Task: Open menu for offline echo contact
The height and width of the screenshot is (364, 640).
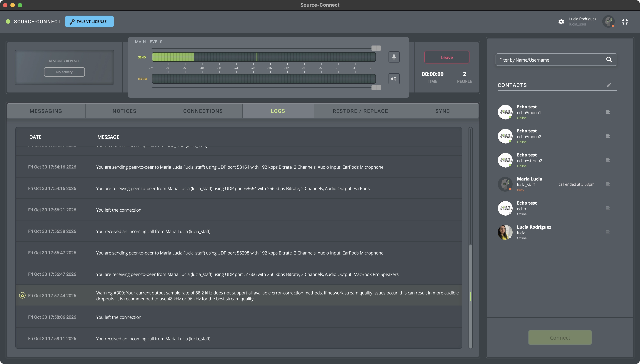Action: pos(607,208)
